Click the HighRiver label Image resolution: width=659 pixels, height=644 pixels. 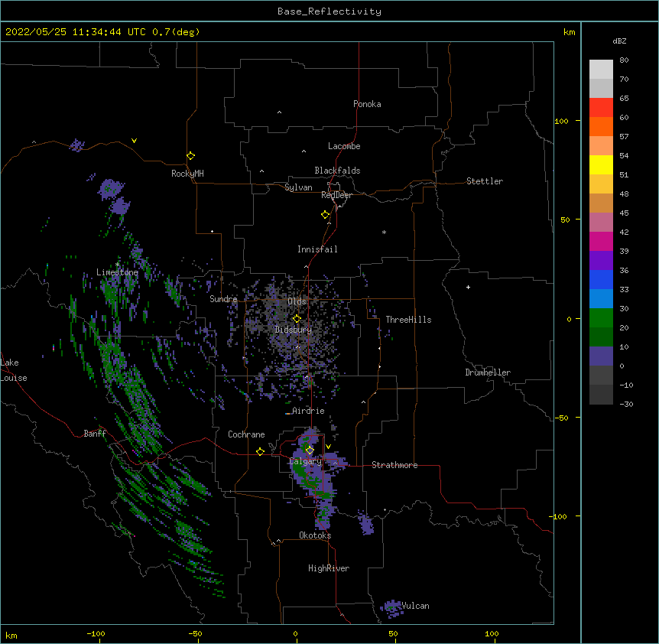tap(329, 568)
